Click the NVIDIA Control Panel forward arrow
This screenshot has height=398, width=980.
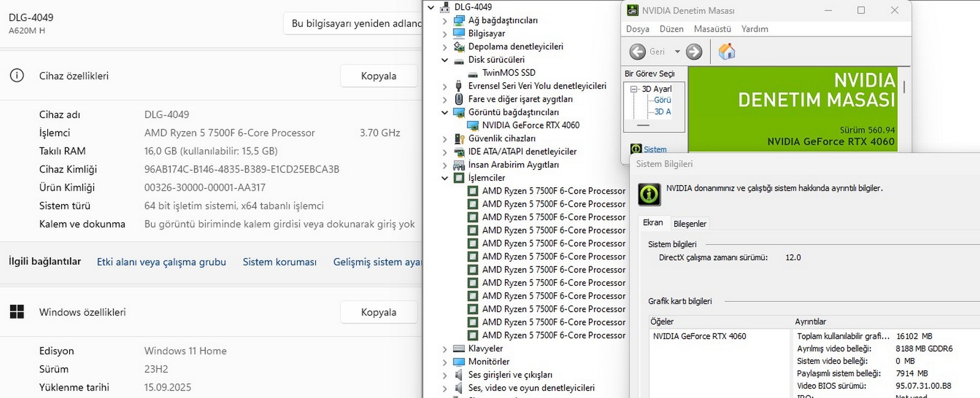click(x=694, y=51)
